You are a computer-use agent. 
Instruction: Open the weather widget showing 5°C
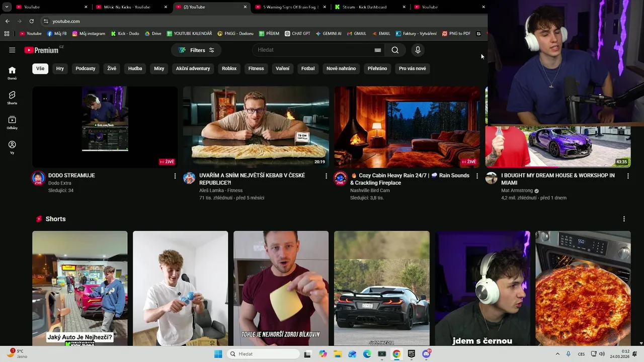coord(16,353)
